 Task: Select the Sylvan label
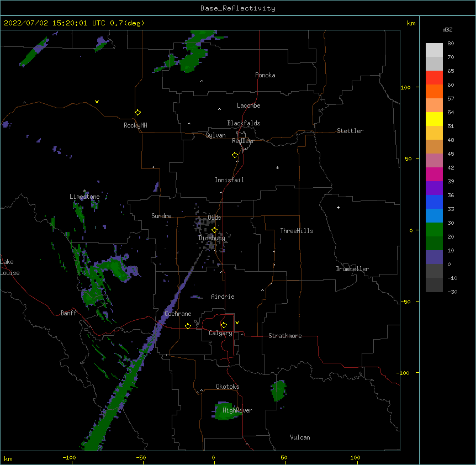[215, 135]
